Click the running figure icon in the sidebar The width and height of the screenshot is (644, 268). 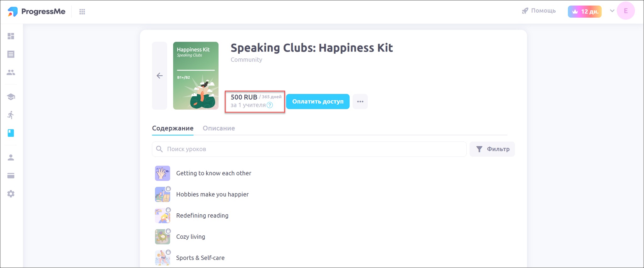tap(11, 115)
